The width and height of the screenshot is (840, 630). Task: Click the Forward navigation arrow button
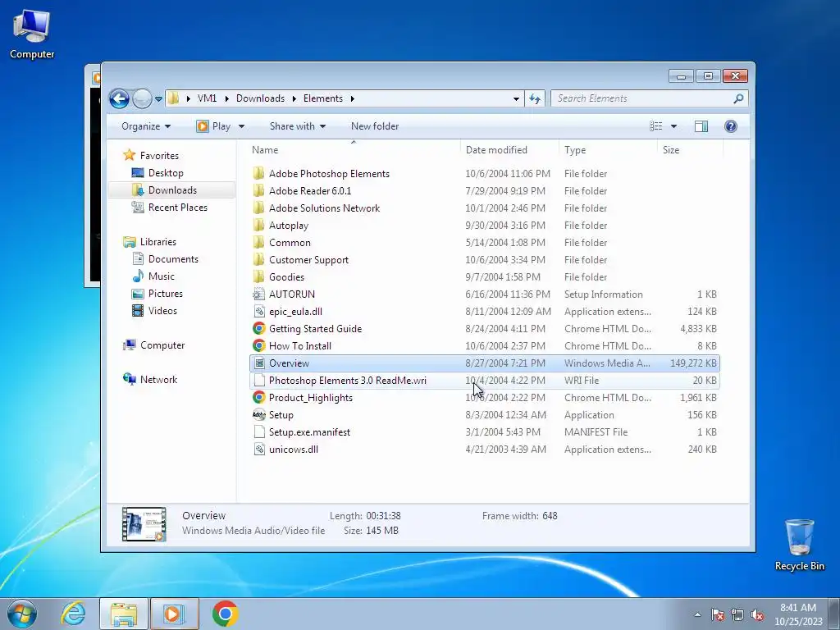pos(142,98)
